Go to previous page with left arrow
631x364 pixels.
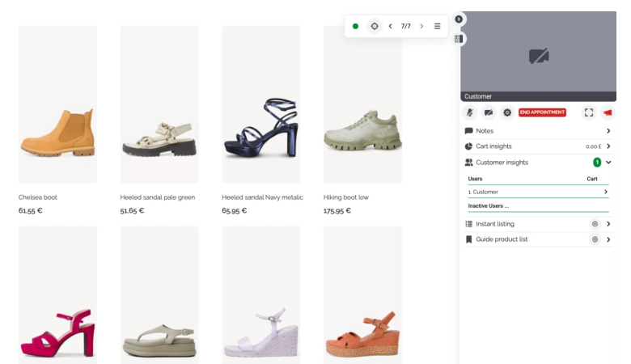[391, 26]
